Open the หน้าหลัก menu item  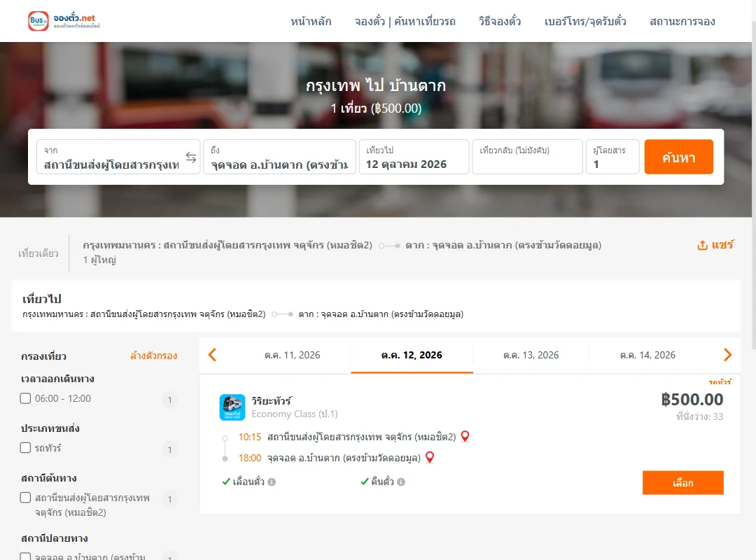point(311,21)
